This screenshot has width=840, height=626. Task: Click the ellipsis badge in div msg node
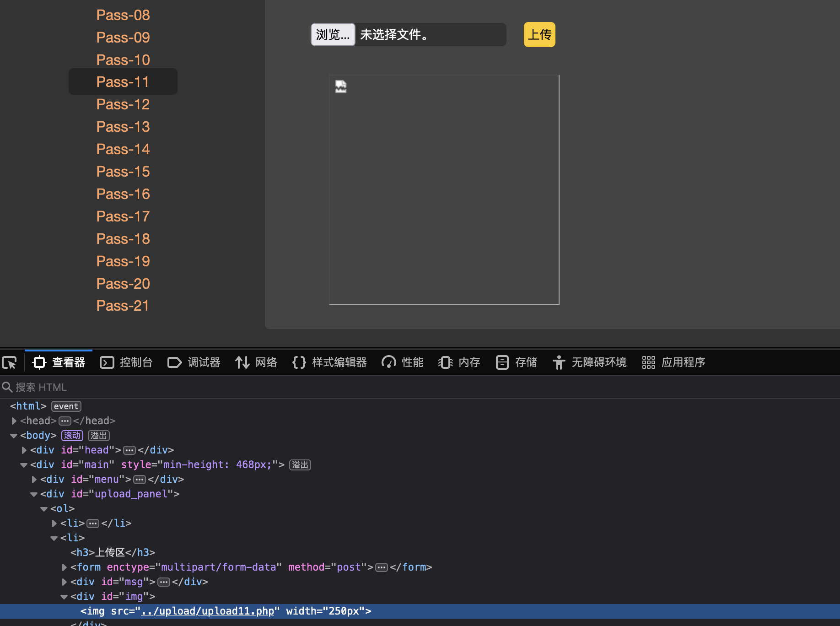164,582
